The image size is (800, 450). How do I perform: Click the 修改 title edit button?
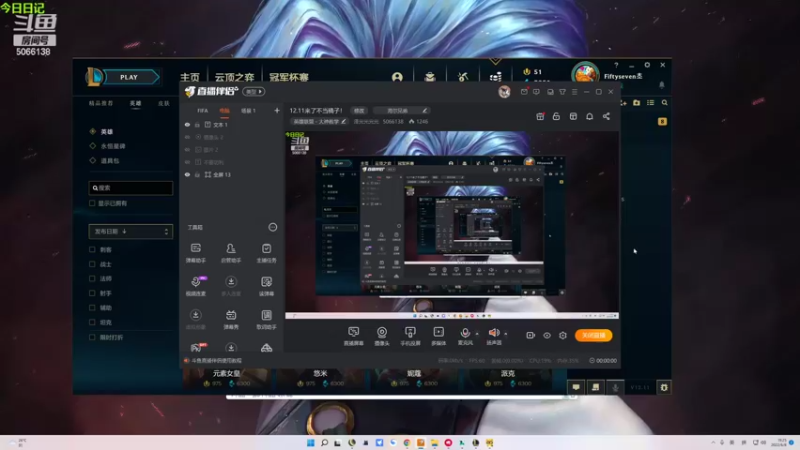click(359, 110)
